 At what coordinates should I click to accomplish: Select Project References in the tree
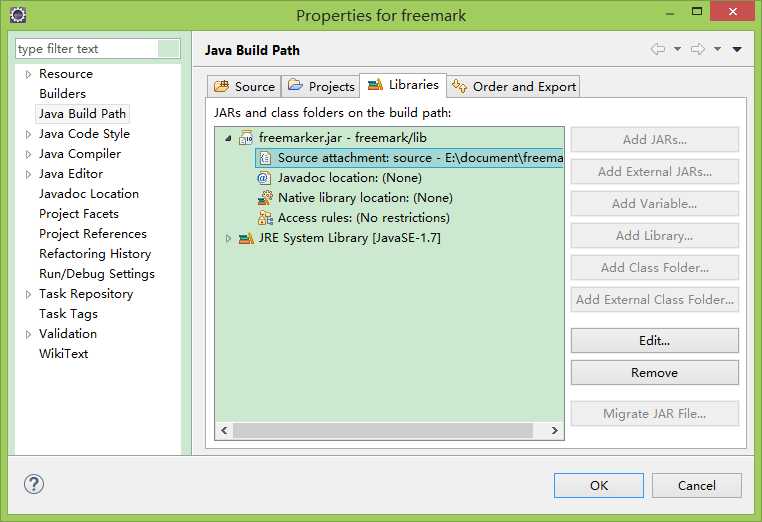[x=92, y=234]
